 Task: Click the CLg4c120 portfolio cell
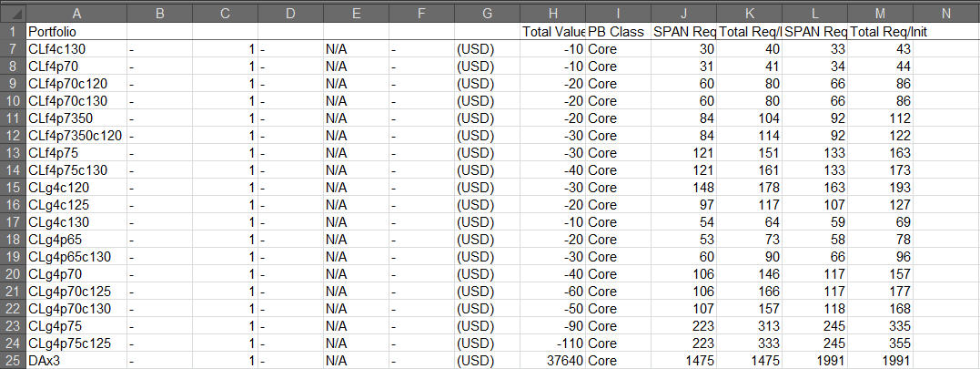(x=76, y=188)
